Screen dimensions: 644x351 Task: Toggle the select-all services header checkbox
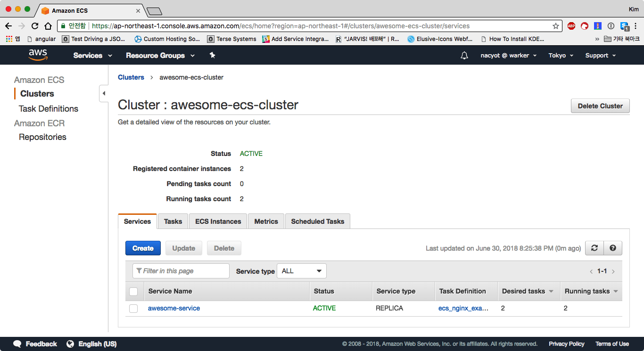(x=133, y=292)
